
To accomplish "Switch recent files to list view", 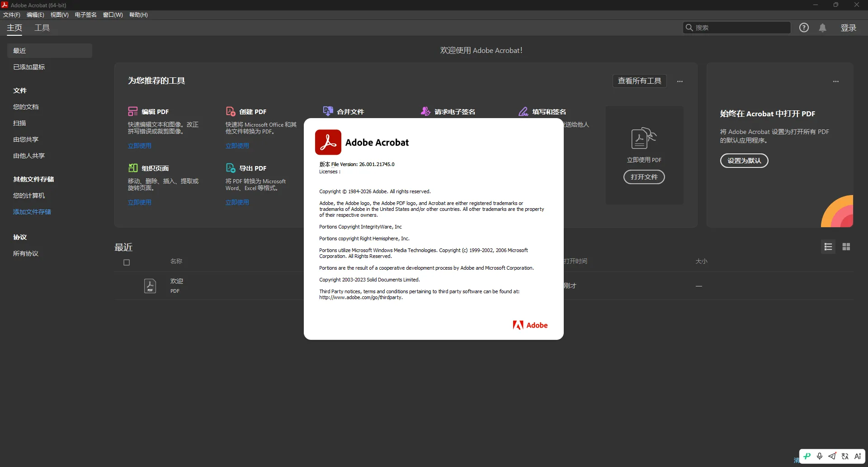I will [x=828, y=247].
